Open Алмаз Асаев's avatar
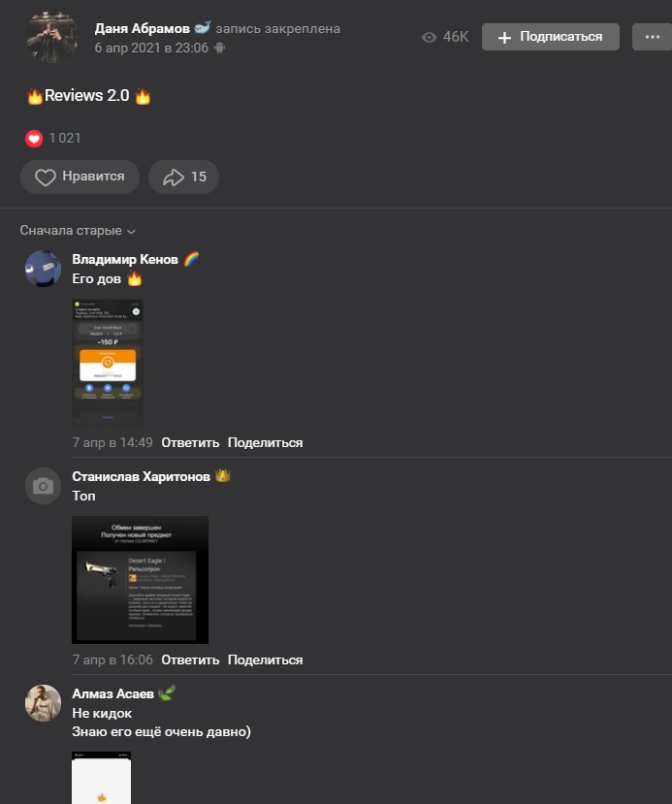This screenshot has width=672, height=804. 43,703
